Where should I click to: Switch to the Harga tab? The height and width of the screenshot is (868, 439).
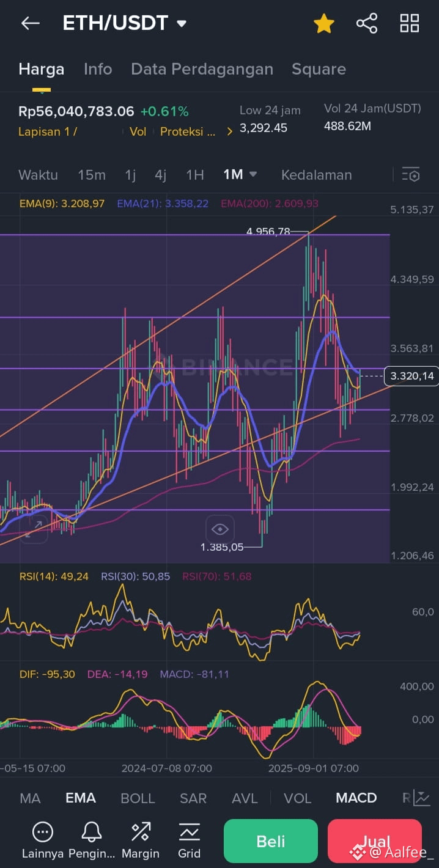tap(42, 69)
